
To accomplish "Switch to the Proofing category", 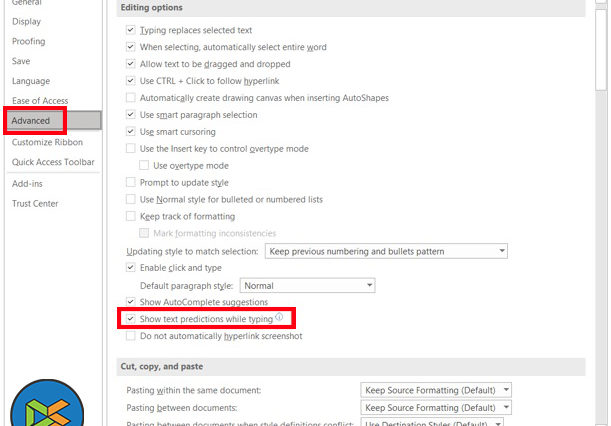I will coord(28,42).
